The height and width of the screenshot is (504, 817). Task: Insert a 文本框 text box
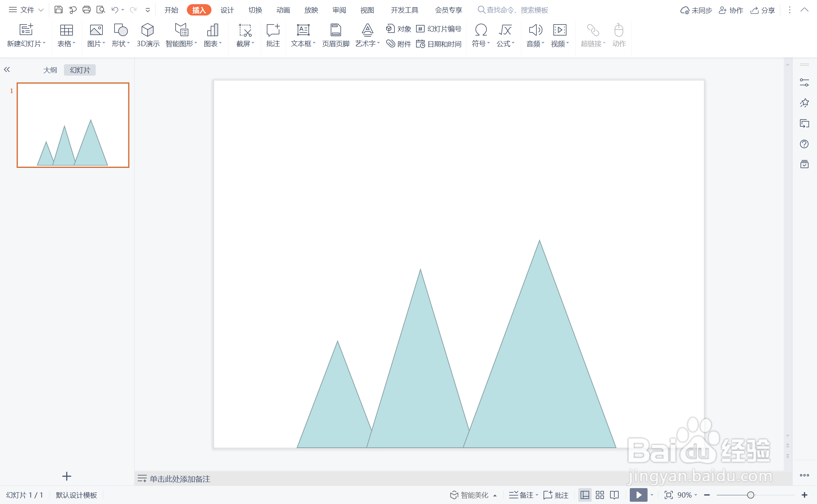pos(303,30)
